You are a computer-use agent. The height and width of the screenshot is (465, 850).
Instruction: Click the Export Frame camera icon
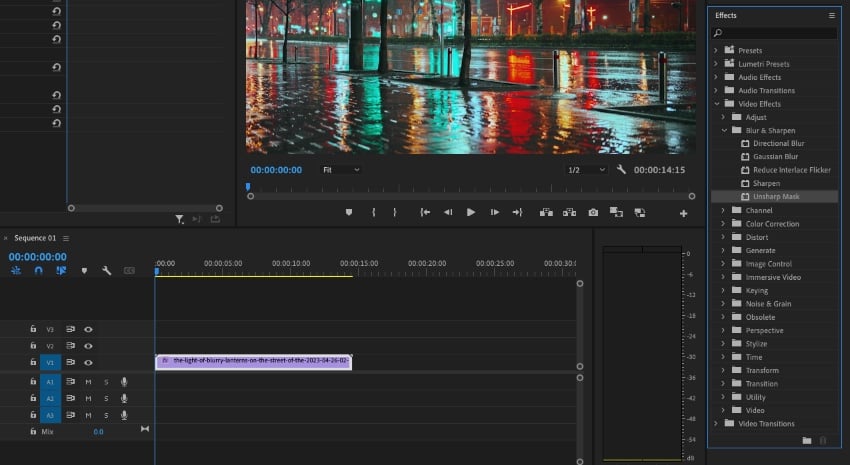tap(593, 212)
